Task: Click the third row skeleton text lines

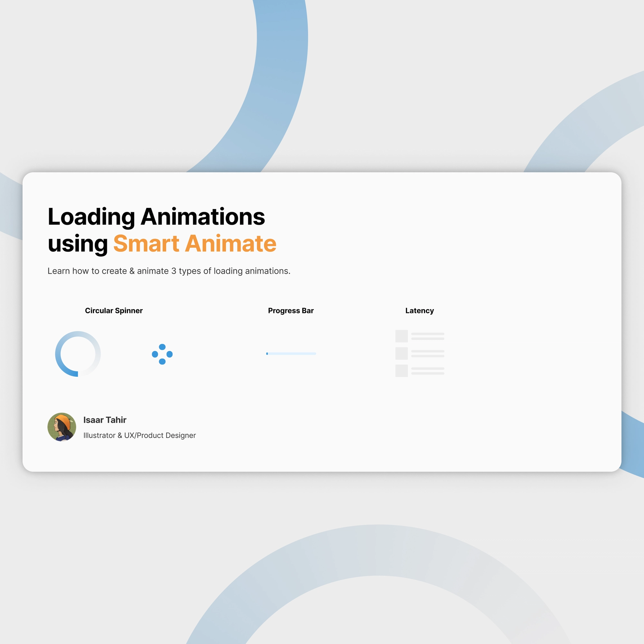Action: click(428, 371)
